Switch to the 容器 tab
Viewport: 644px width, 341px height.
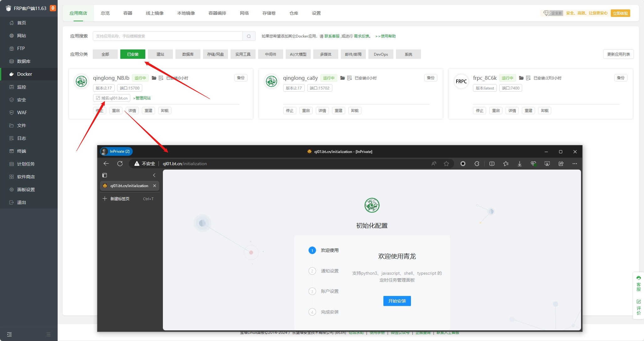(128, 13)
